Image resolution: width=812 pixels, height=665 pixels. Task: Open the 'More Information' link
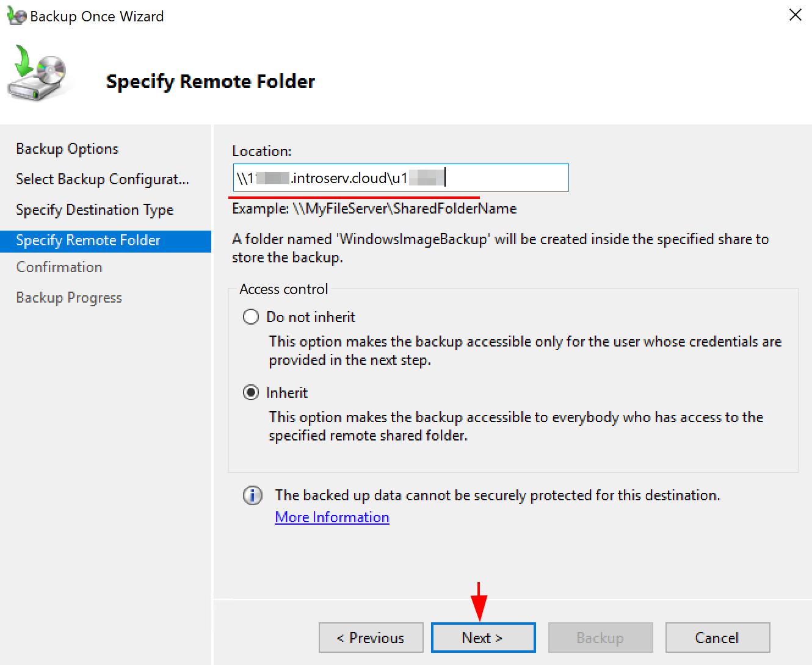332,517
